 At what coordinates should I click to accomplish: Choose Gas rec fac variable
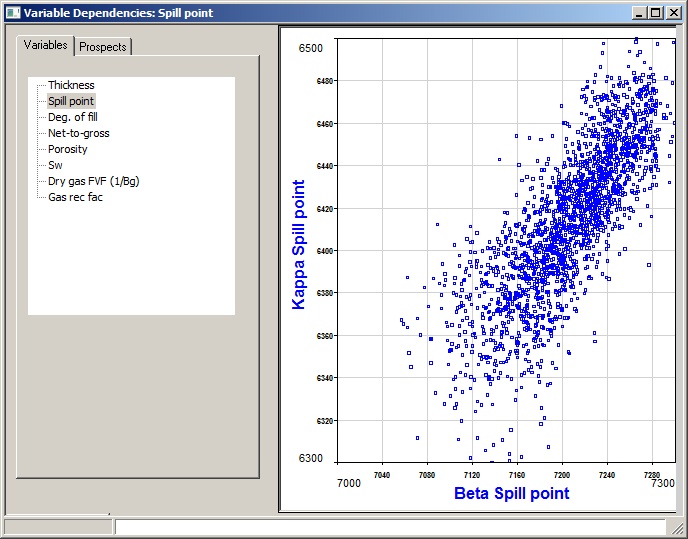pyautogui.click(x=75, y=197)
